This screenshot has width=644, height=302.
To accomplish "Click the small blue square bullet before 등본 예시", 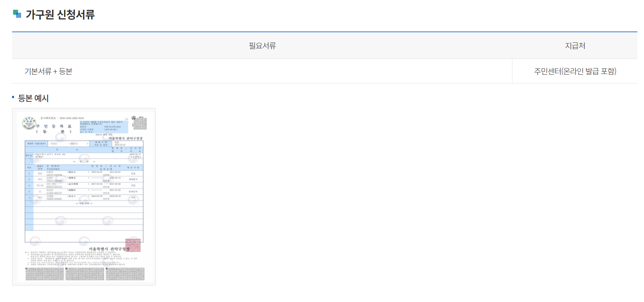I will (12, 97).
